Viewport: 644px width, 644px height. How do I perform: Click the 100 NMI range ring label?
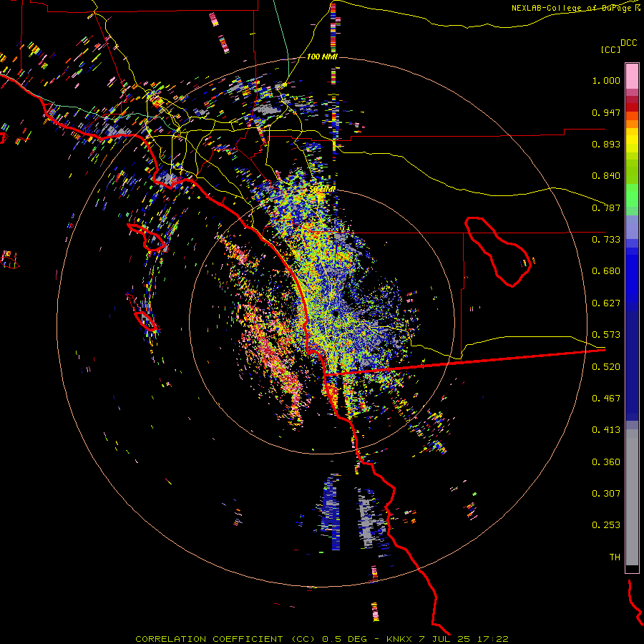[322, 57]
